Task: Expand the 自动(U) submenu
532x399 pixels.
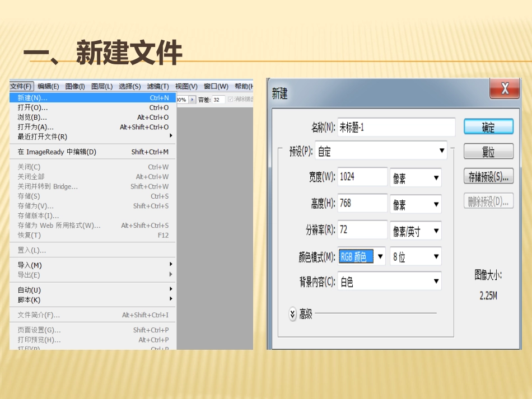Action: pos(92,290)
